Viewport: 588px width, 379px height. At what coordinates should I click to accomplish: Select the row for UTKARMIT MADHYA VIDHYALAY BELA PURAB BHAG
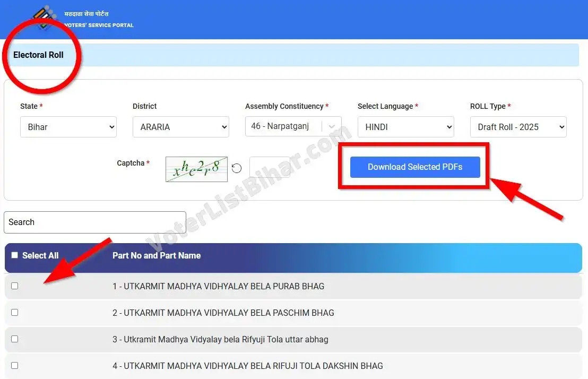point(219,286)
